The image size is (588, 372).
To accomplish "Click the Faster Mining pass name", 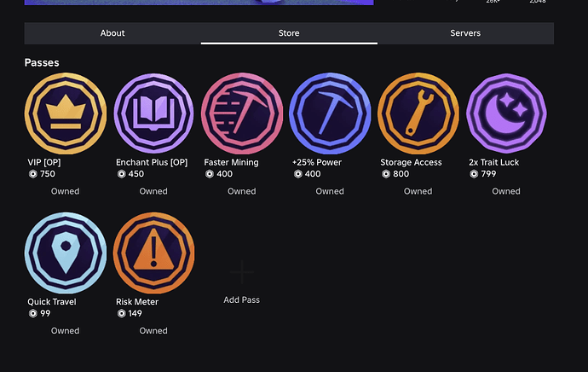I will click(231, 162).
